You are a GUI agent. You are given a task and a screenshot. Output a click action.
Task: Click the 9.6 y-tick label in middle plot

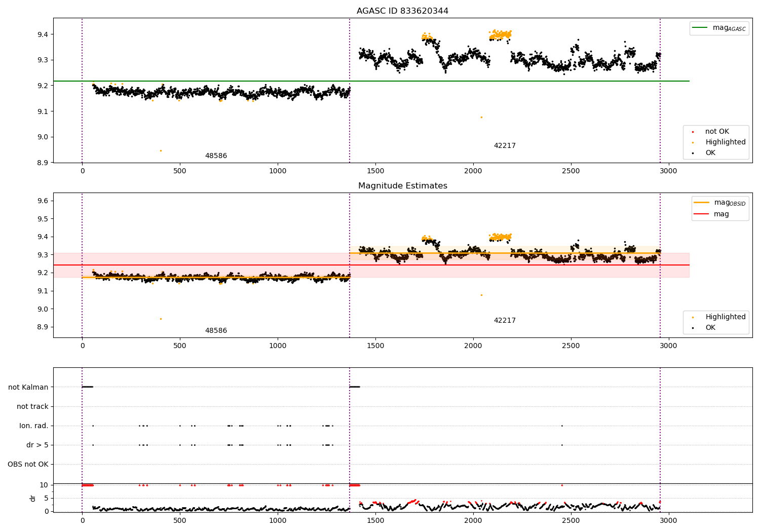click(43, 201)
